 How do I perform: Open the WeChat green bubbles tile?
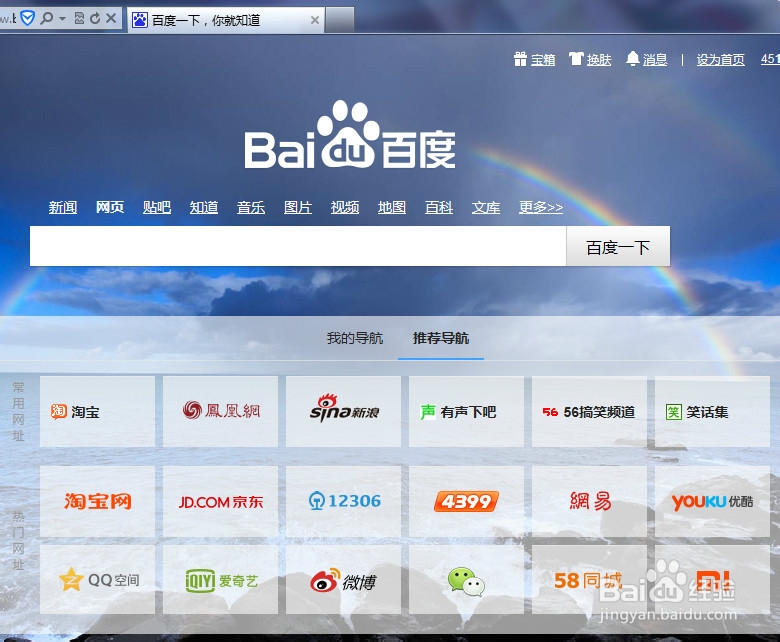pyautogui.click(x=466, y=580)
